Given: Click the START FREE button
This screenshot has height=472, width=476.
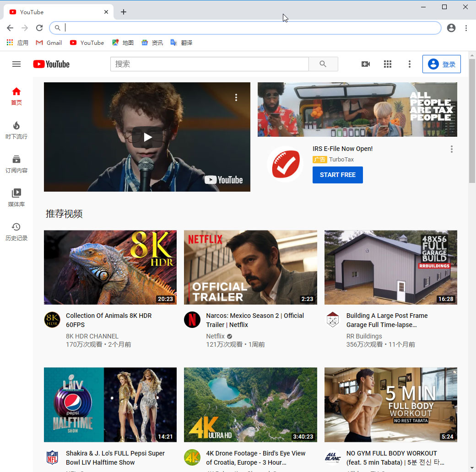Looking at the screenshot, I should point(338,175).
